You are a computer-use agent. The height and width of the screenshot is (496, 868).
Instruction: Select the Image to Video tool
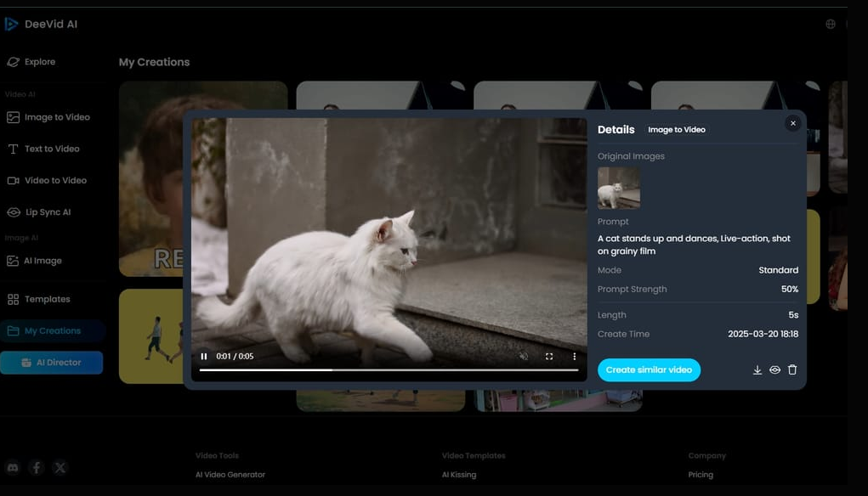[54, 116]
